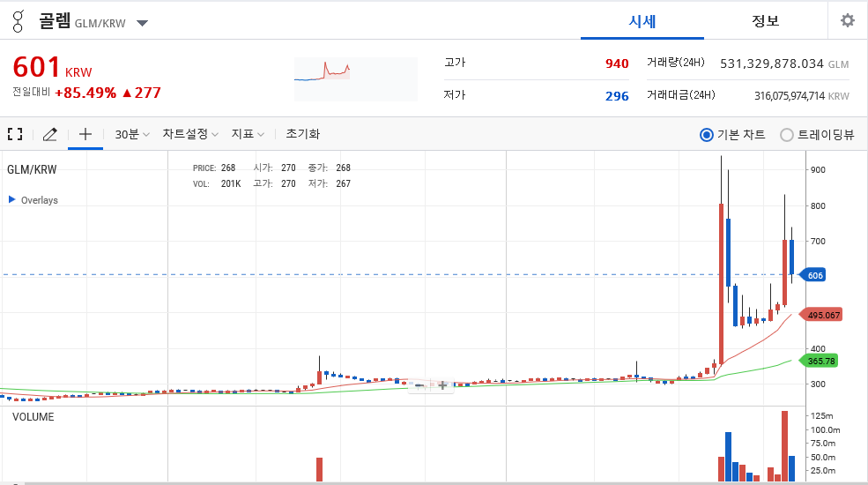
Task: Click the high price 940
Action: pyautogui.click(x=617, y=63)
